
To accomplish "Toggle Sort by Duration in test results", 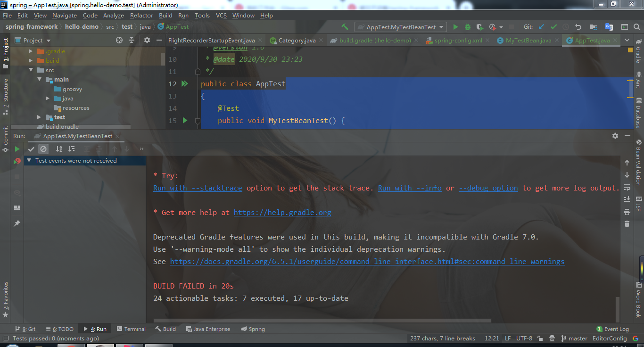I will point(71,149).
